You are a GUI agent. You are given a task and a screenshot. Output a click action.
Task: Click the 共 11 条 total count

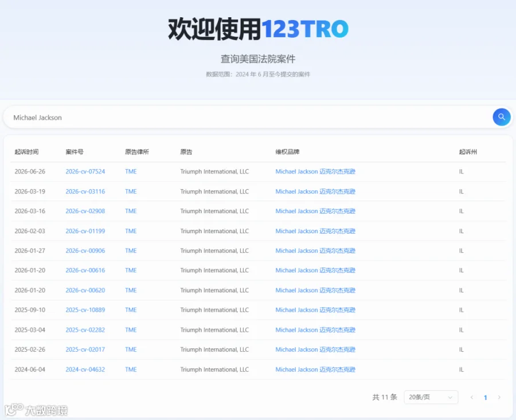pos(385,397)
